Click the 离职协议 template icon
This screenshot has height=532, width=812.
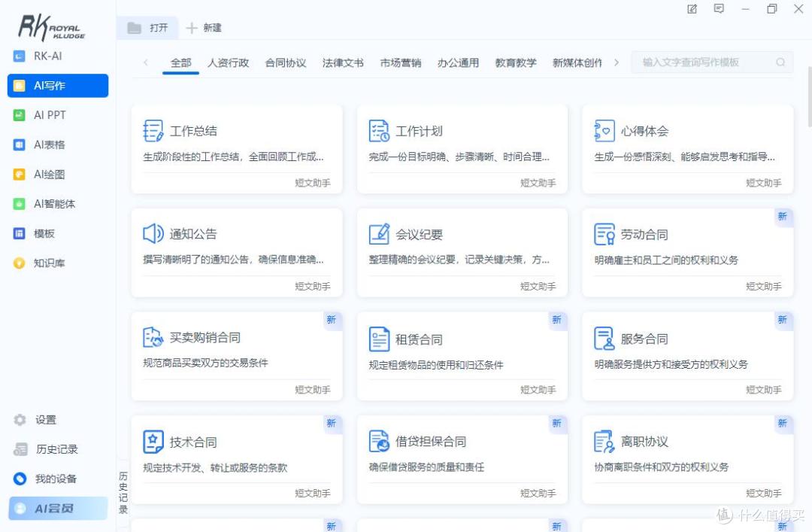point(604,441)
